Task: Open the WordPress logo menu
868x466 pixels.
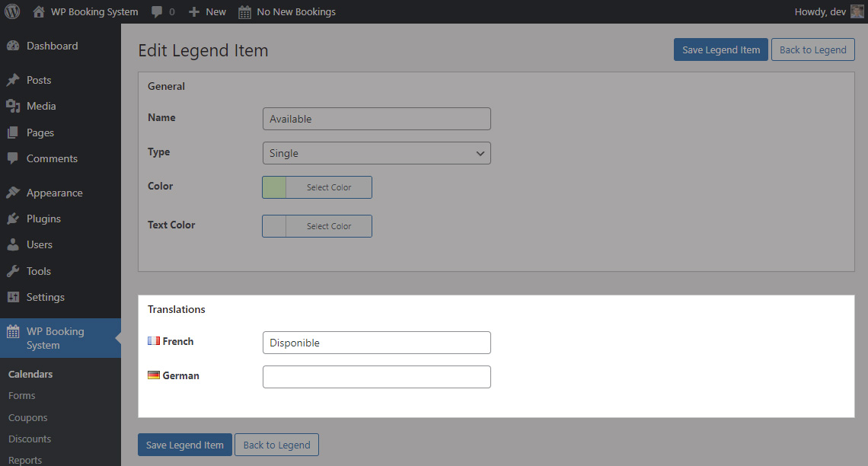Action: tap(12, 11)
